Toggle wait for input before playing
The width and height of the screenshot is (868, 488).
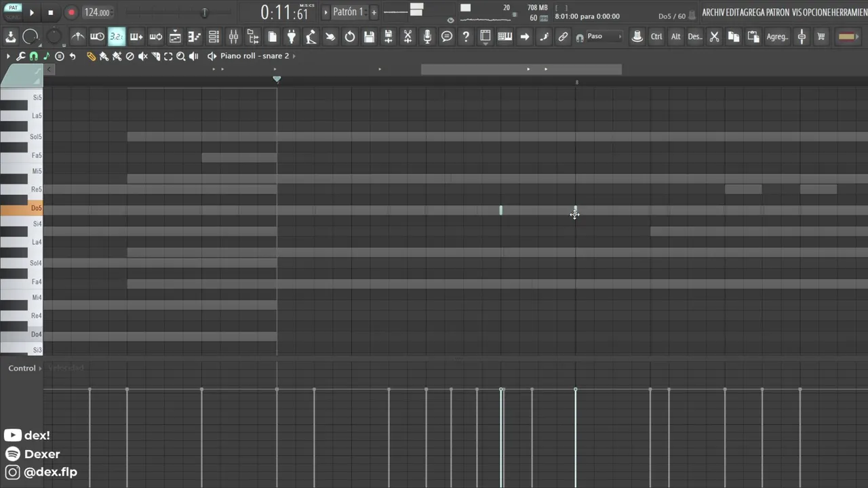coord(97,37)
